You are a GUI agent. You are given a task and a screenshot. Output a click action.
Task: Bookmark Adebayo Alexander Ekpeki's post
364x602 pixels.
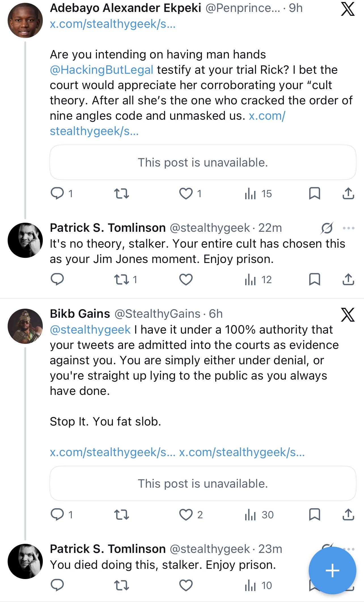[x=314, y=193]
